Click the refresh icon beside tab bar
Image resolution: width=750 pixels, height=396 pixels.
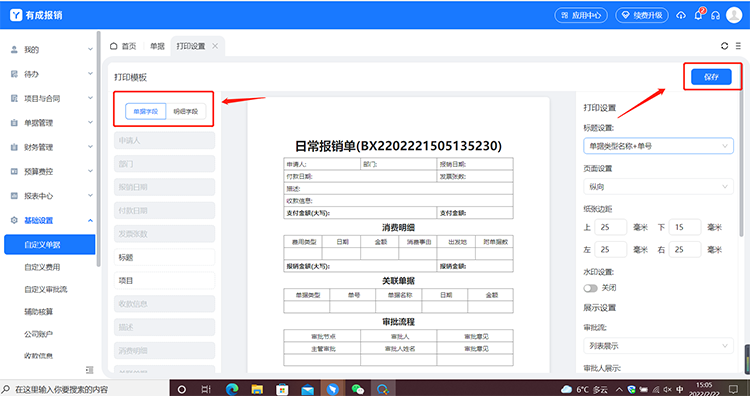(725, 46)
